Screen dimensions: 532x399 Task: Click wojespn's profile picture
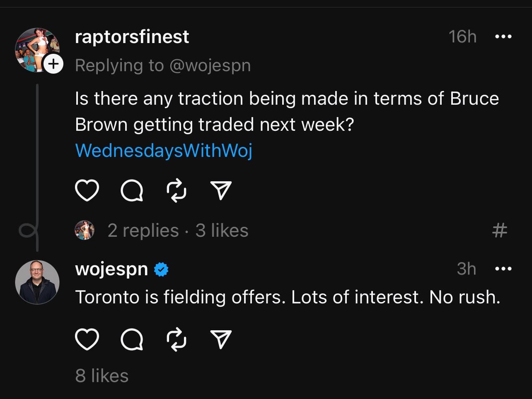[x=37, y=282]
